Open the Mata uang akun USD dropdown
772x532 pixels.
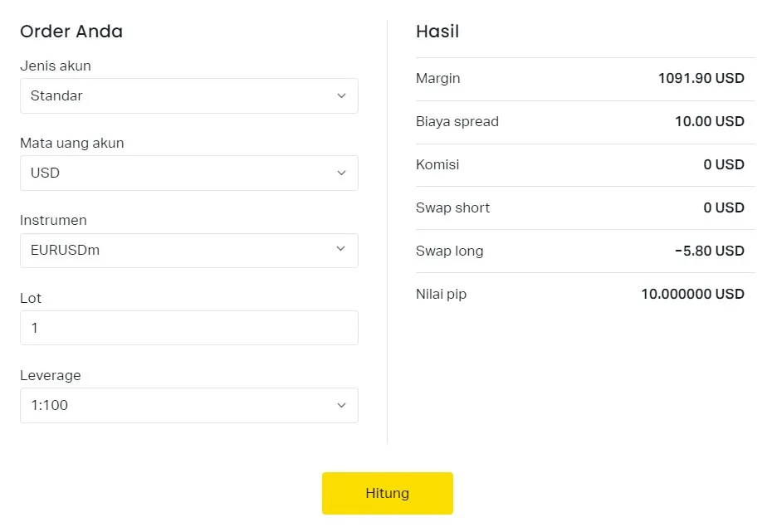pos(188,173)
